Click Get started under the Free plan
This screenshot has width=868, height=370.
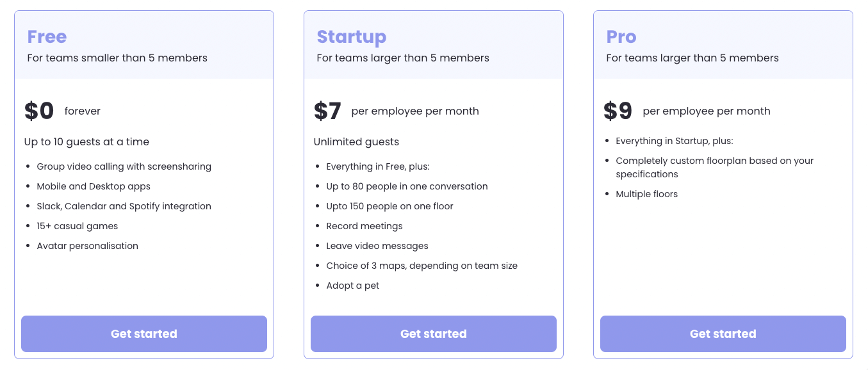click(x=144, y=334)
